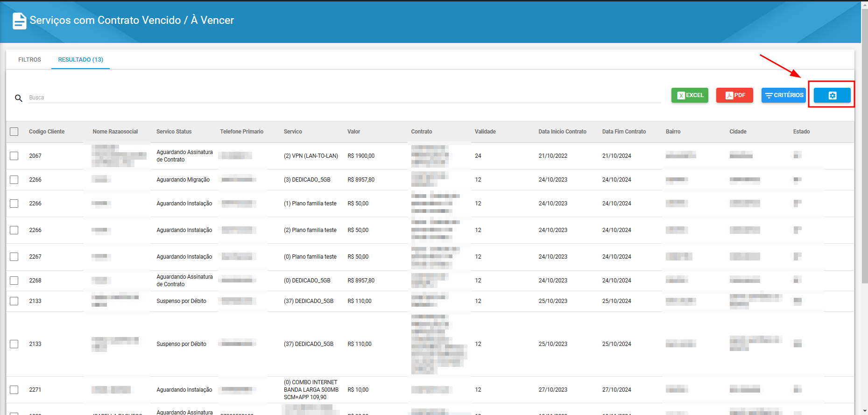The width and height of the screenshot is (868, 415).
Task: Open the Critérios filter button
Action: (x=783, y=95)
